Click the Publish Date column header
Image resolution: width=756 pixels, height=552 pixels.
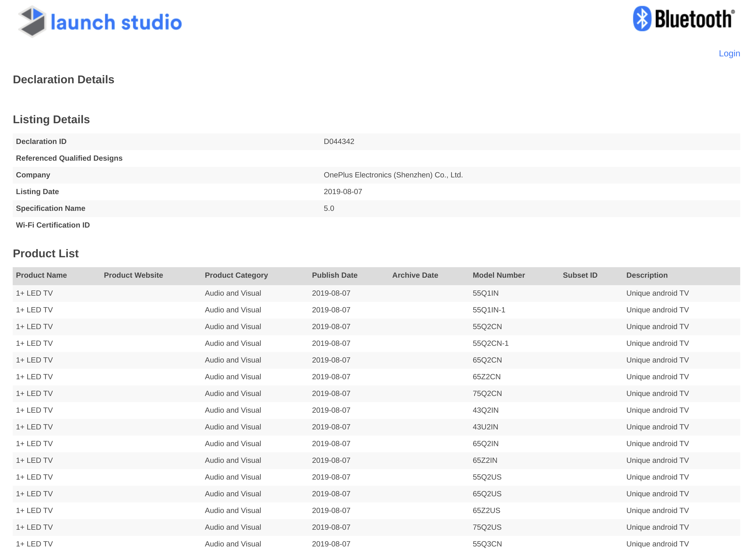[334, 275]
